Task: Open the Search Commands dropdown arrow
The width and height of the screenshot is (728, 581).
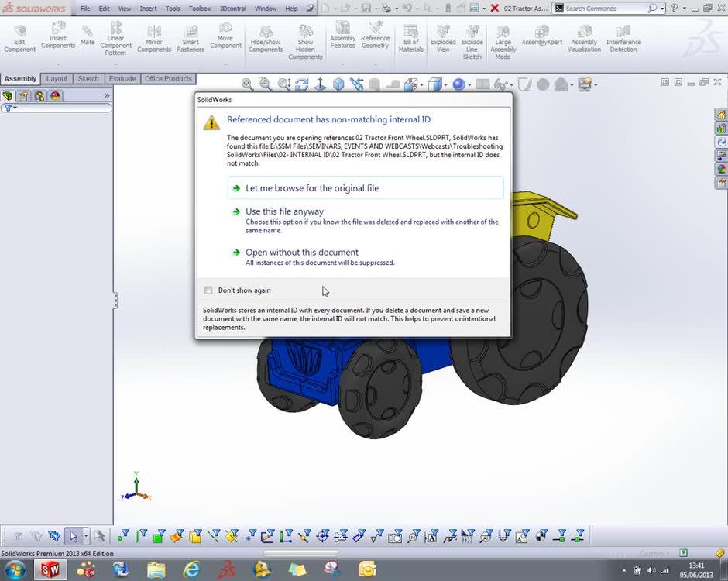Action: (x=662, y=9)
